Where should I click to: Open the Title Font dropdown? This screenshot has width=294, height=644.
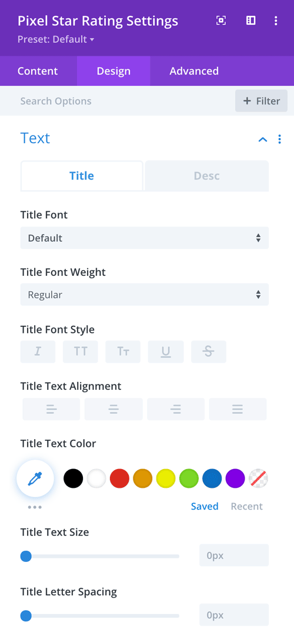tap(145, 238)
